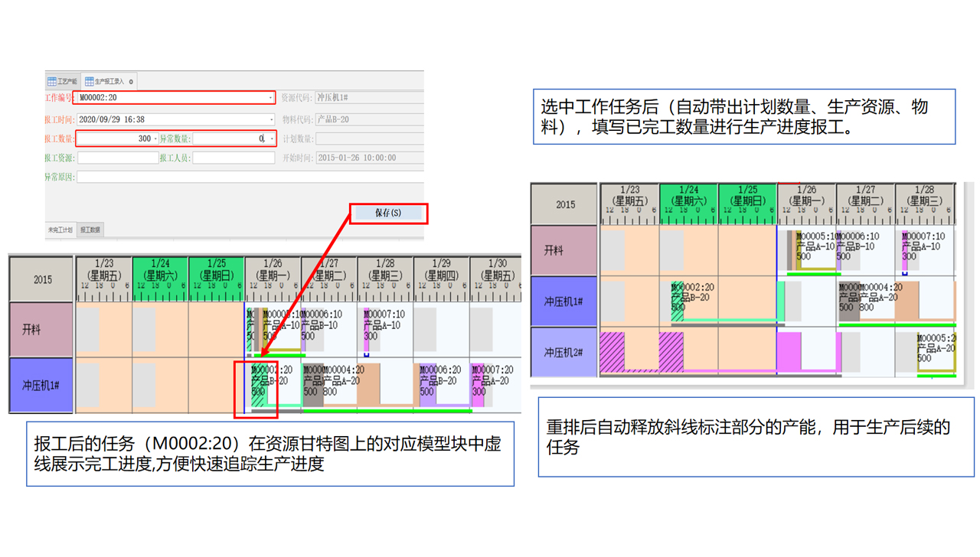Select hatched M00002:20 task in left Gantt
This screenshot has width=980, height=557.
(258, 386)
